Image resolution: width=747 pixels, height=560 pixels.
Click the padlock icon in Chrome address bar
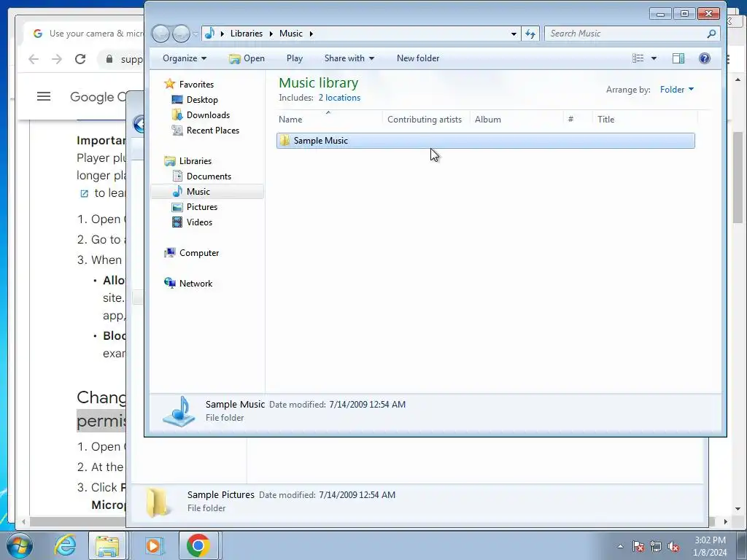(109, 59)
